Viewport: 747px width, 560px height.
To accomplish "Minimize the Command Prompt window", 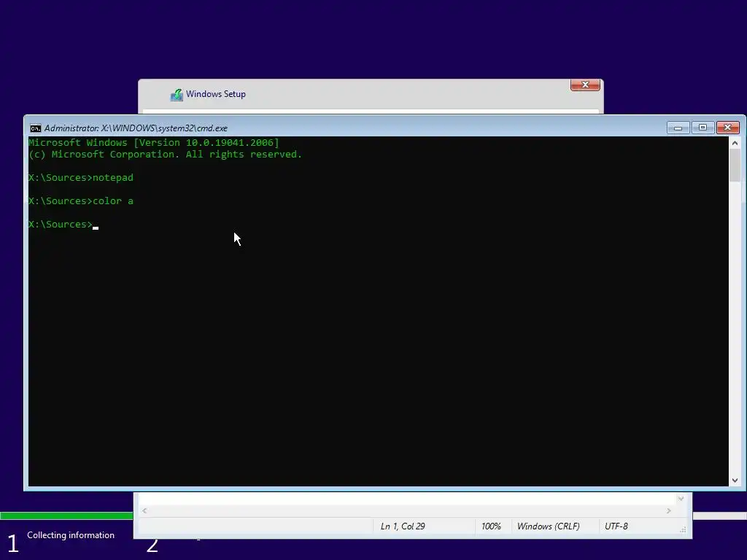I will 678,128.
